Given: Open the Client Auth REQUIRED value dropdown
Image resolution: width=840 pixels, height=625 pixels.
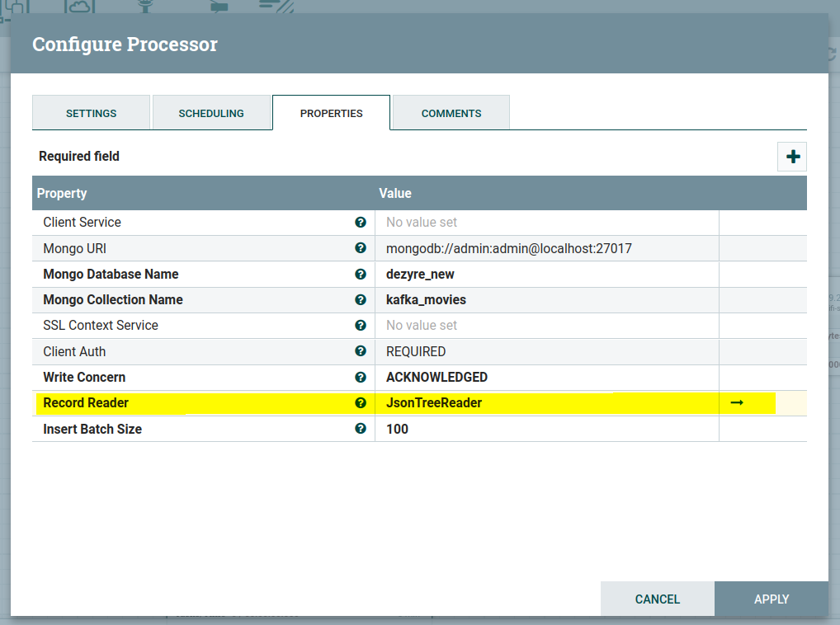Looking at the screenshot, I should pos(546,351).
